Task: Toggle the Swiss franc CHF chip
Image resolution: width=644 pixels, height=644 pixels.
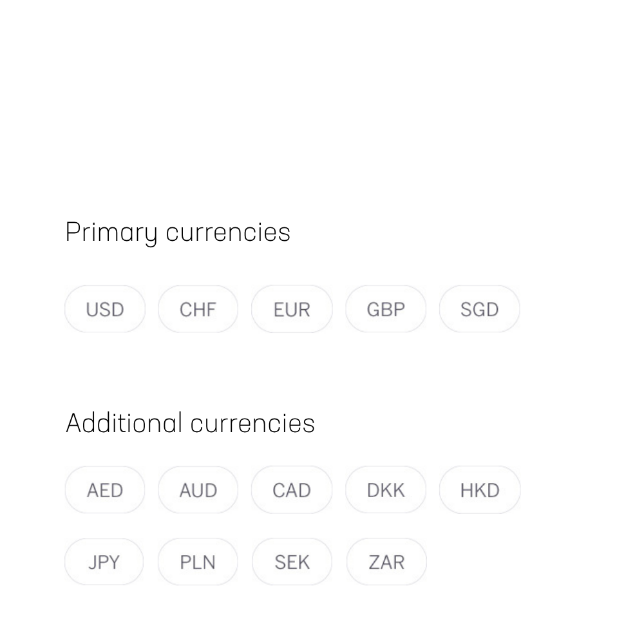Action: 198,309
